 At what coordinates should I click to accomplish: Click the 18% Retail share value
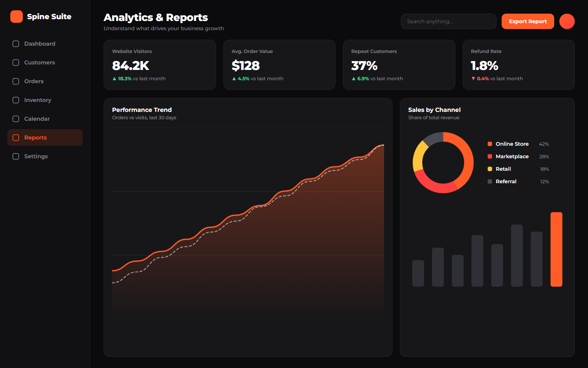544,169
